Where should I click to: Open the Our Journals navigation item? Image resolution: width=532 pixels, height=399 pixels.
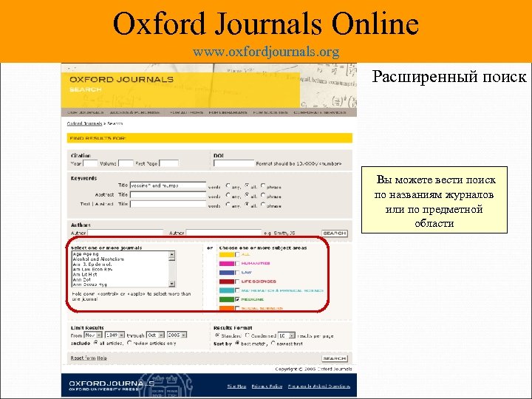[x=86, y=112]
